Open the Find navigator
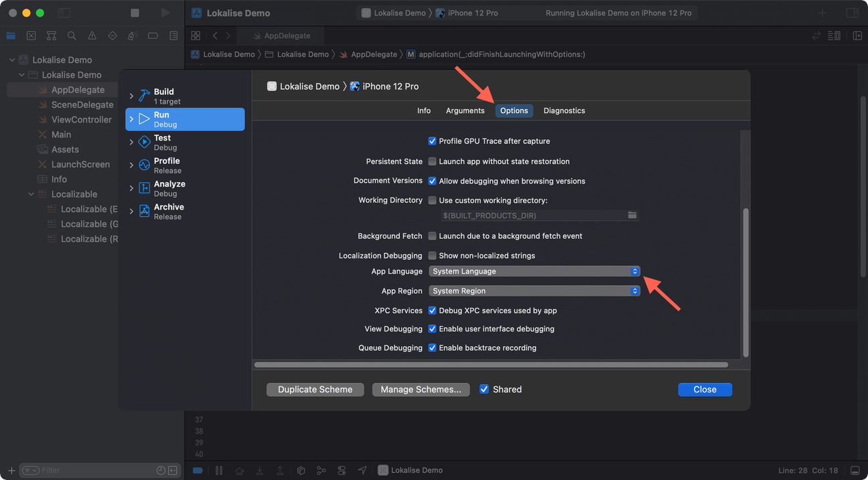 click(72, 35)
